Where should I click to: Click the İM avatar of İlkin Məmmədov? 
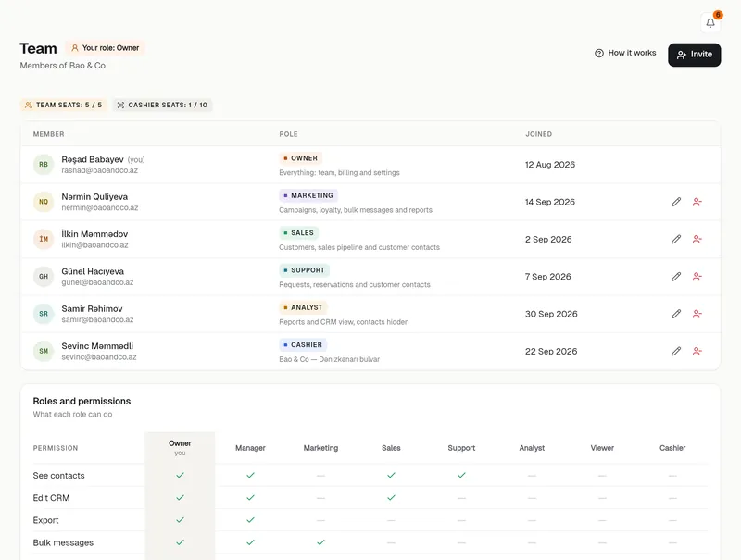point(44,239)
